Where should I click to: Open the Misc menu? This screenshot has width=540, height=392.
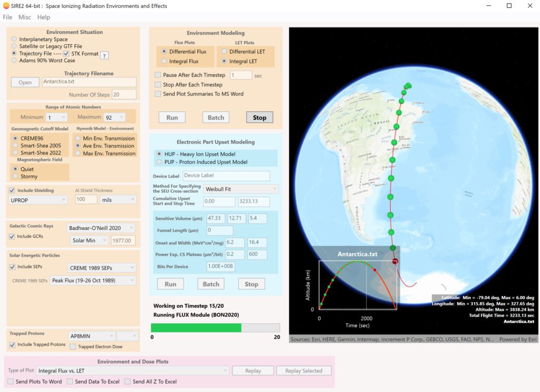(x=25, y=17)
